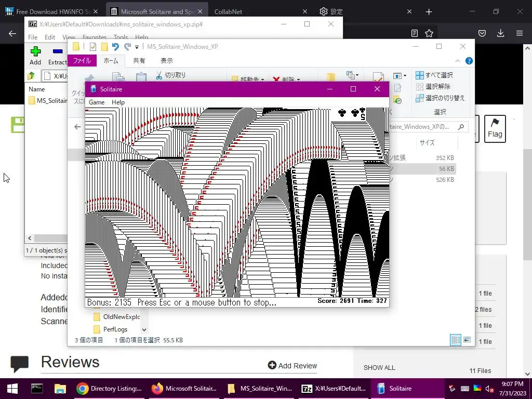532x399 pixels.
Task: Select the 352 KB file row
Action: click(422, 158)
